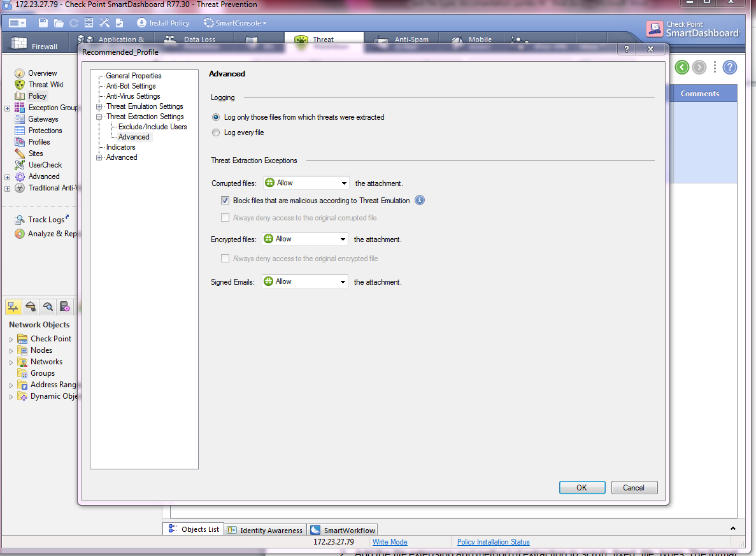
Task: Click the verify policy checkmark document icon
Action: pos(120,23)
